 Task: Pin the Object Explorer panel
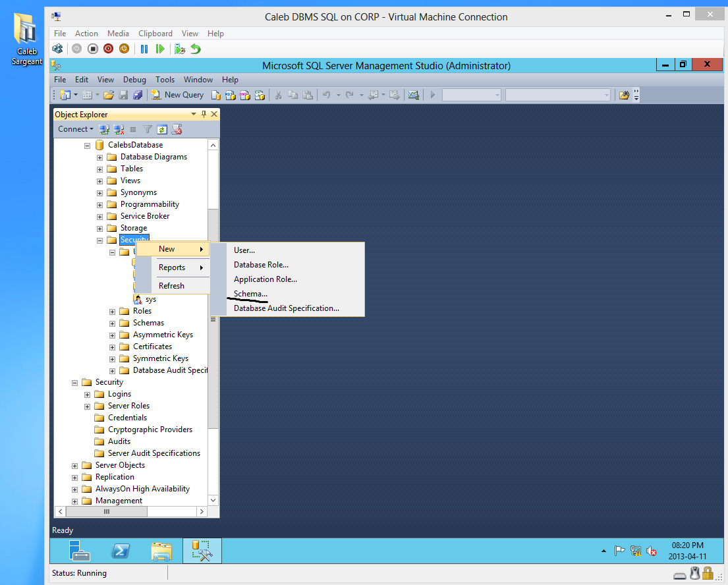point(204,114)
